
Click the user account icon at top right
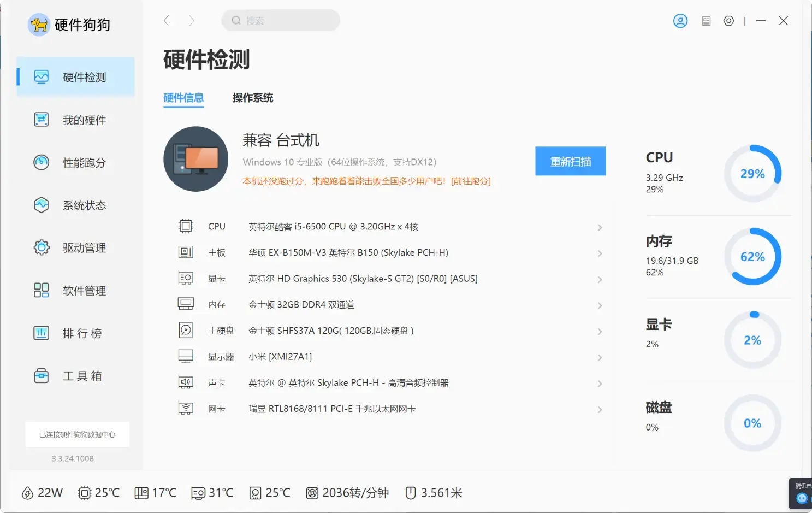pos(680,21)
